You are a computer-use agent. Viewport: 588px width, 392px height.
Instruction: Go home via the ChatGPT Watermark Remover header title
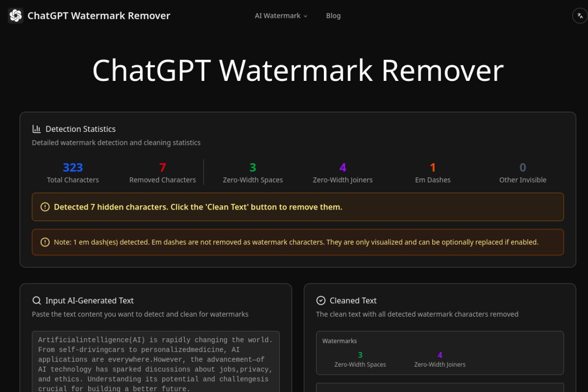(x=99, y=16)
